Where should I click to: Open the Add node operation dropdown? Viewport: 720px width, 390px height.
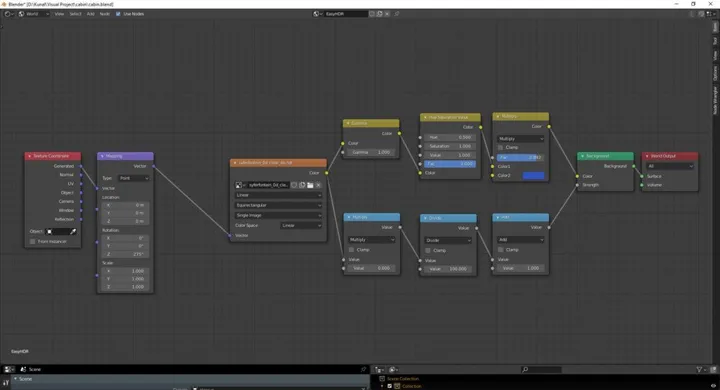(520, 240)
